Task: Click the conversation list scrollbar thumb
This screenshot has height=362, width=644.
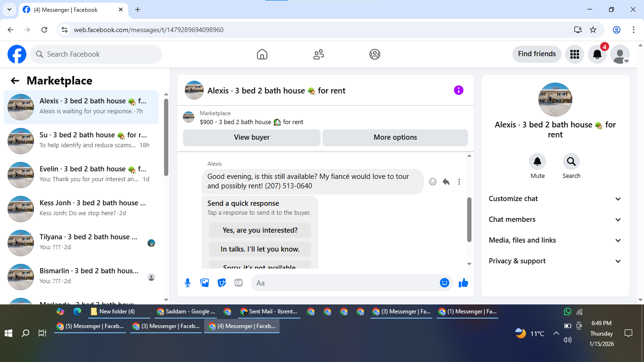Action: pyautogui.click(x=166, y=137)
